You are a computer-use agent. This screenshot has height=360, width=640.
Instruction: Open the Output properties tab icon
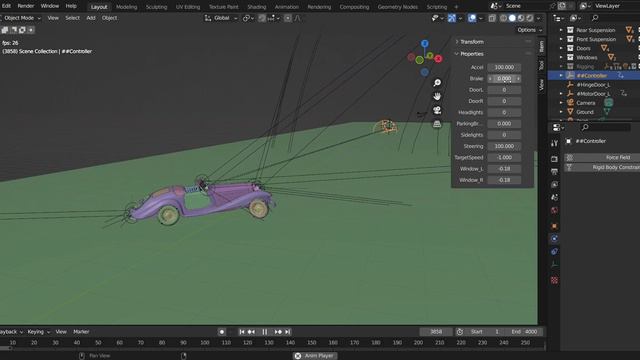point(554,171)
